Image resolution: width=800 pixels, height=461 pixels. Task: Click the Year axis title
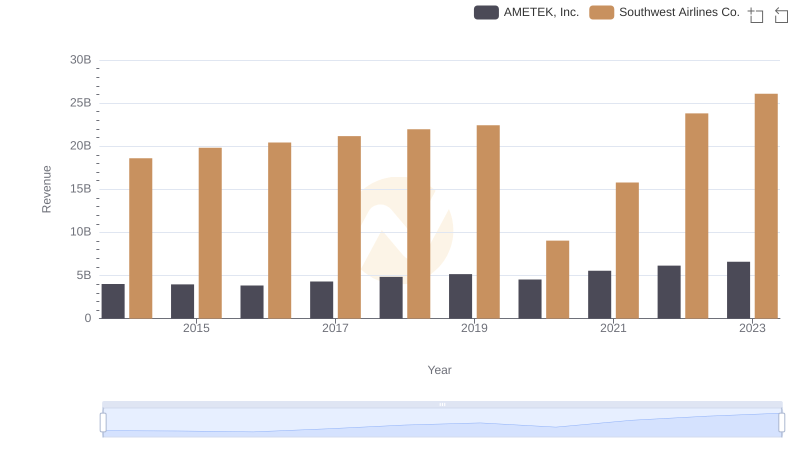[x=439, y=370]
